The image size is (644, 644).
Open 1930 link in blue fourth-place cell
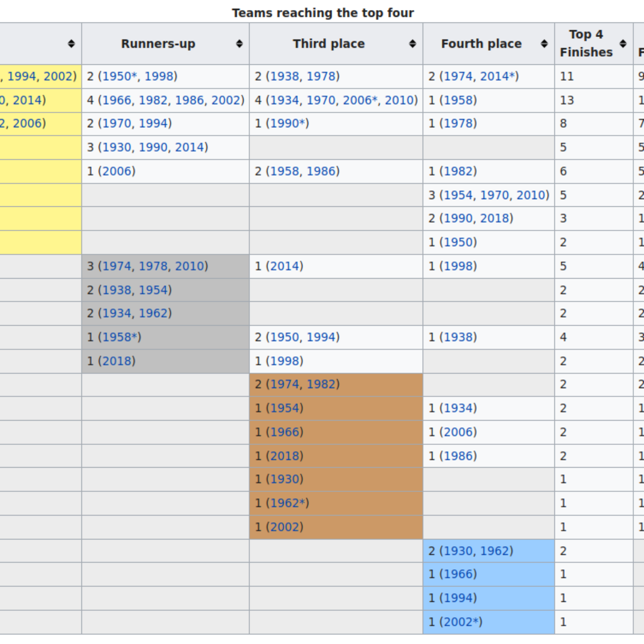tap(458, 551)
